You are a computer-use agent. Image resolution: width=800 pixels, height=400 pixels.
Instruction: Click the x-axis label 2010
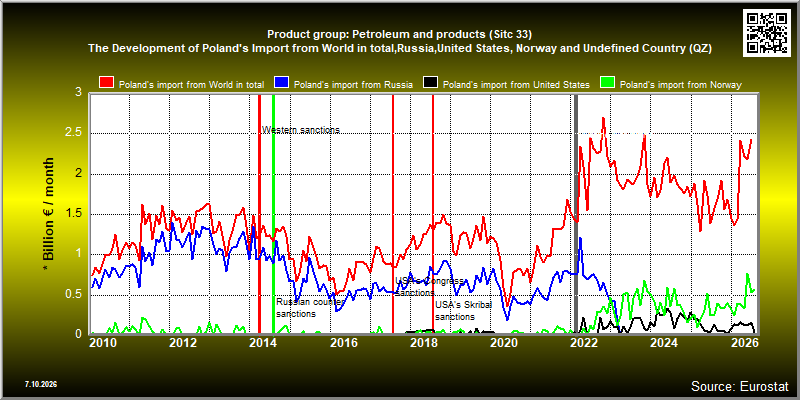pos(103,343)
